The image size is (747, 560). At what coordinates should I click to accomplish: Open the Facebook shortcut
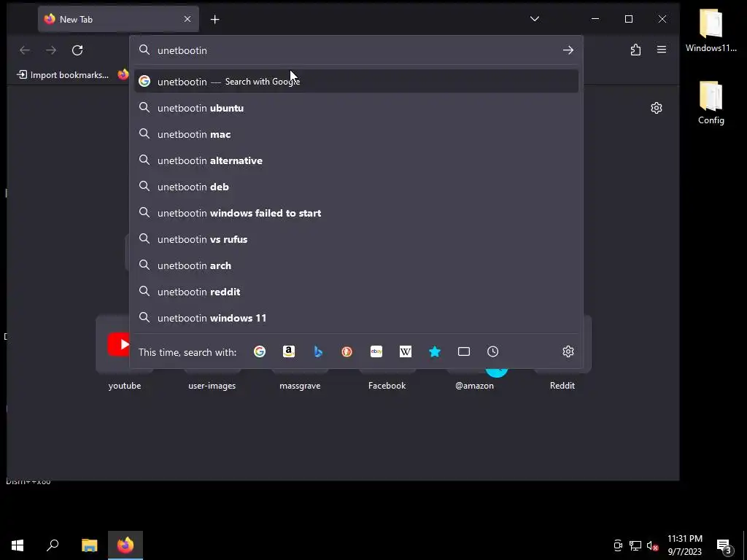[387, 385]
